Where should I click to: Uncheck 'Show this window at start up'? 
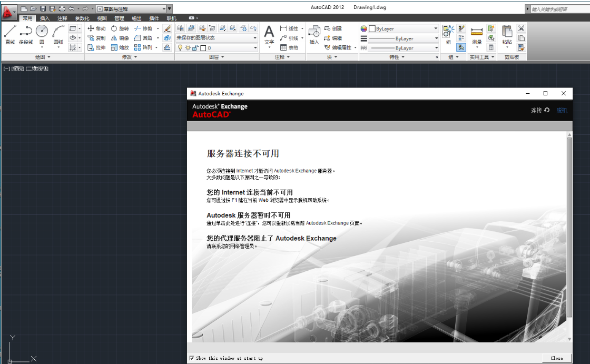tap(192, 358)
